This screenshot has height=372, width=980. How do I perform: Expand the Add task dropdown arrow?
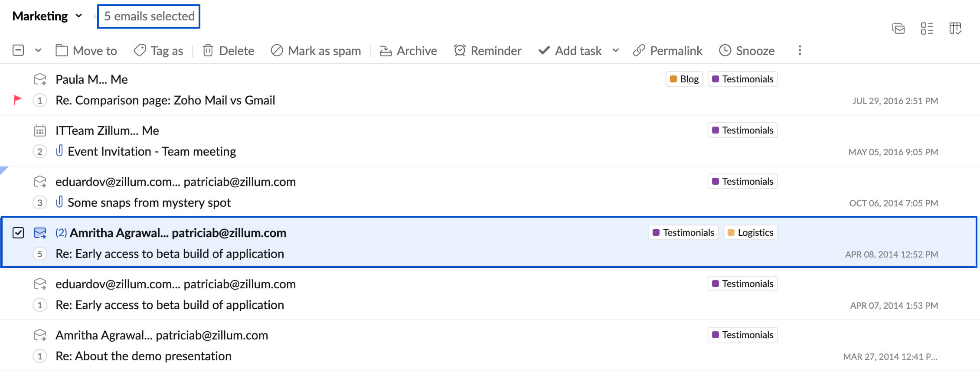616,50
